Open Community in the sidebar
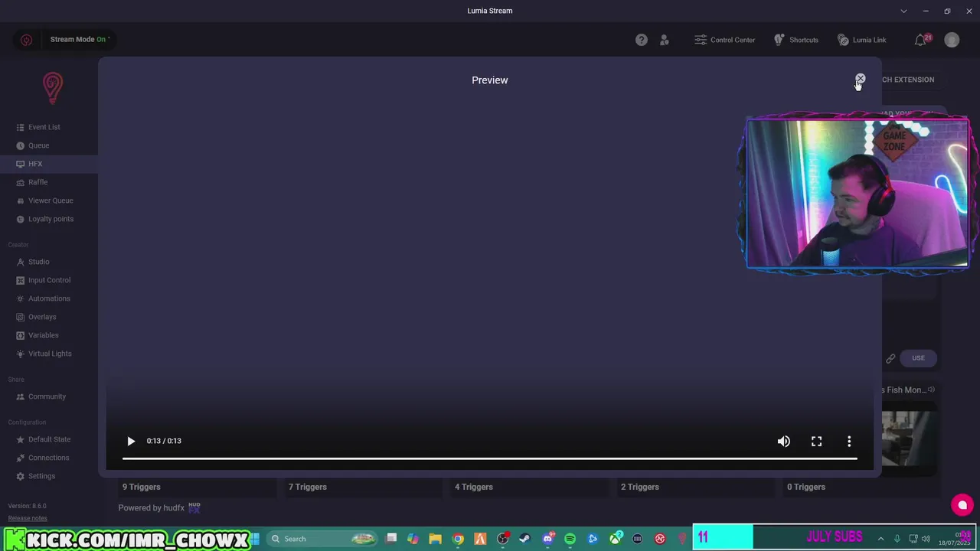 click(x=47, y=396)
